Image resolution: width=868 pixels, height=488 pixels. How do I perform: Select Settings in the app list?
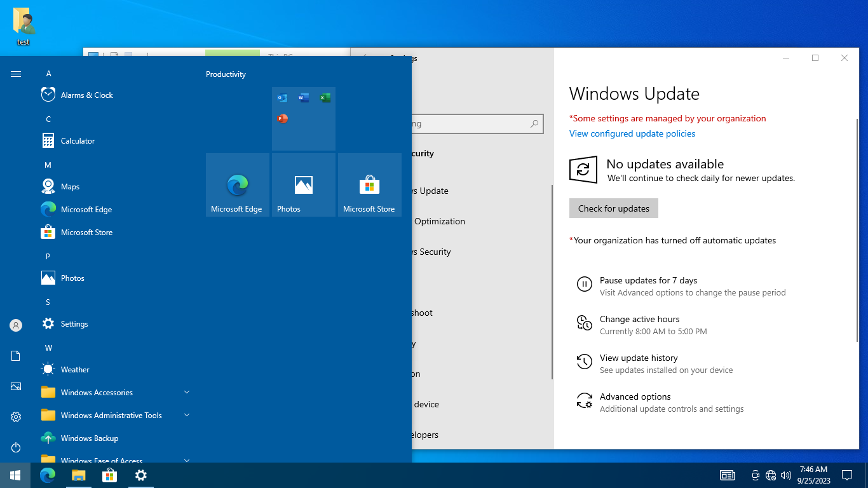pos(74,324)
